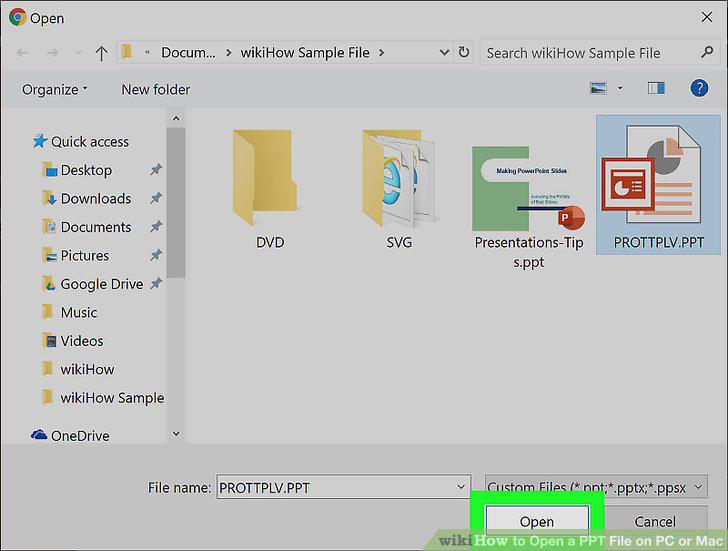Open the Custom Files type dropdown
Image resolution: width=728 pixels, height=551 pixels.
click(x=596, y=486)
